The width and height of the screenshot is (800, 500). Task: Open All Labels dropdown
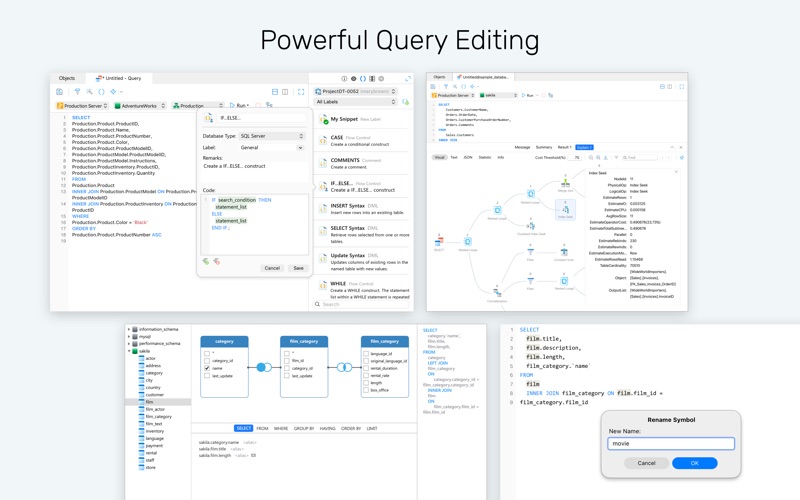[x=355, y=102]
